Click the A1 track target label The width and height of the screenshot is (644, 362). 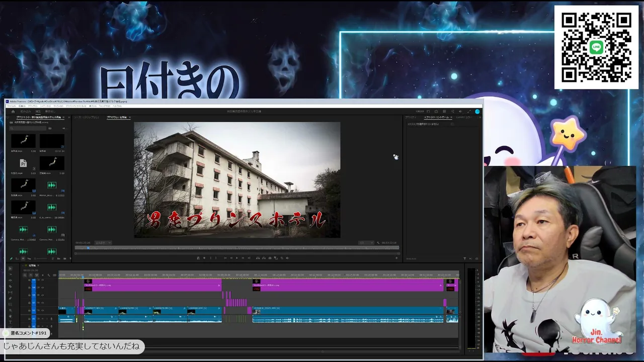tap(34, 318)
